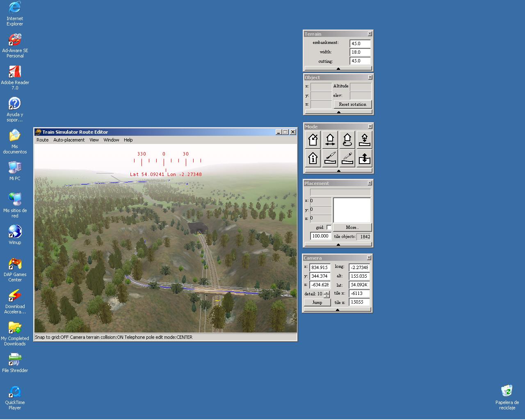Image resolution: width=525 pixels, height=420 pixels.
Task: Collapse the Camera panel
Action: point(337,310)
